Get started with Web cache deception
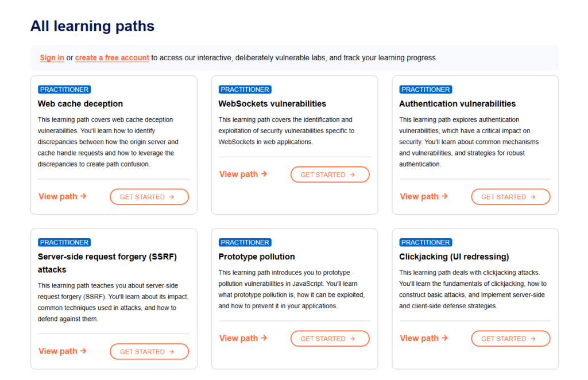This screenshot has height=380, width=588. (x=149, y=197)
